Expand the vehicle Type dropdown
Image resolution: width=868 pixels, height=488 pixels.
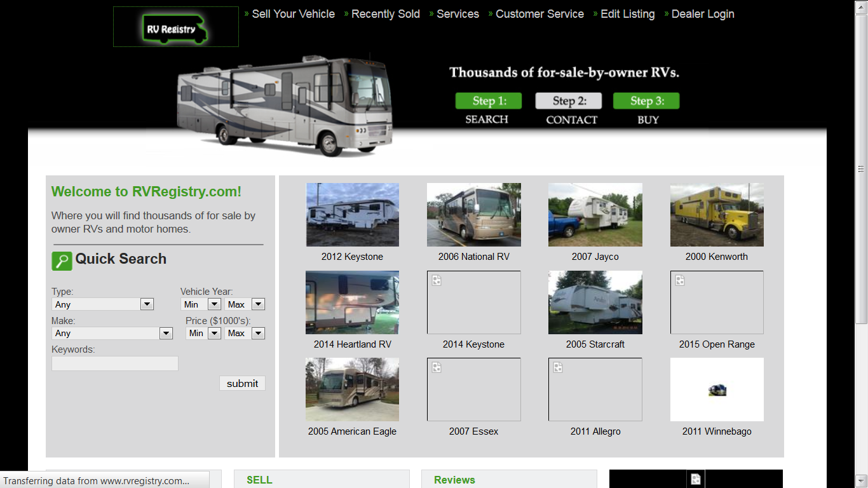[x=102, y=304]
